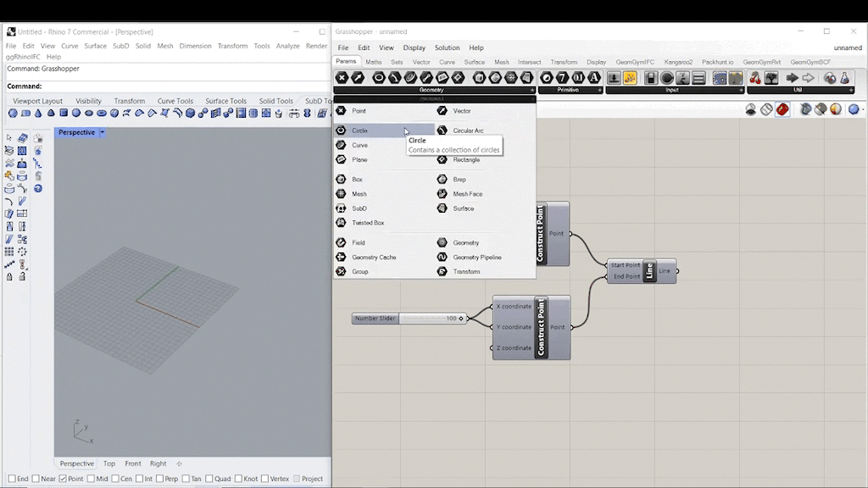Click the Field parameter icon
Viewport: 868px width, 488px height.
(341, 243)
